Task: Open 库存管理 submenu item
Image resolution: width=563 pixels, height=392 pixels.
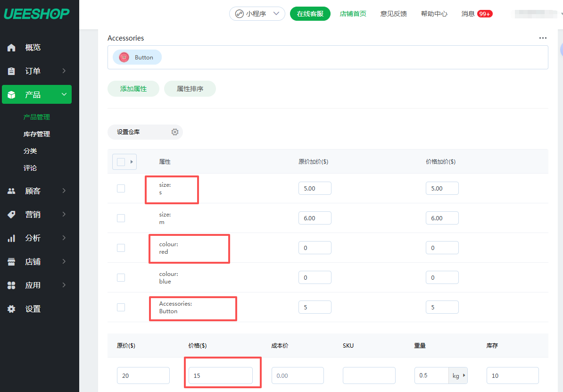Action: click(x=37, y=134)
